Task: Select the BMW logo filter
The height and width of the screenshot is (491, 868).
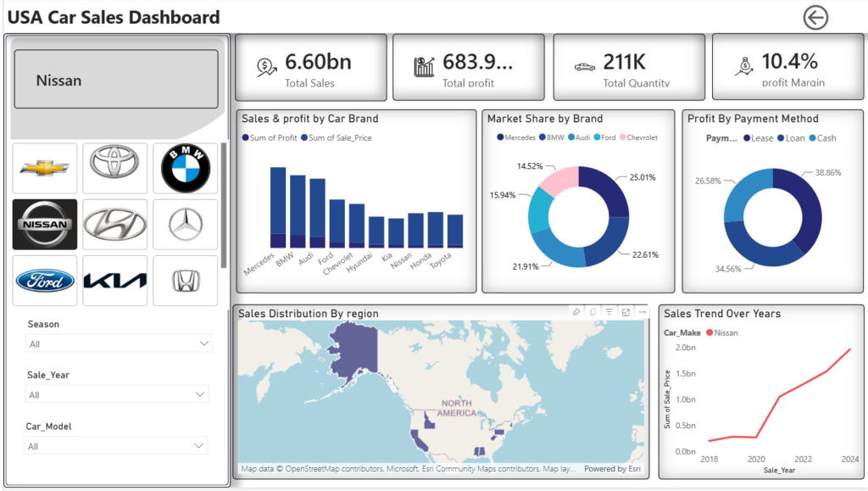Action: pos(186,168)
